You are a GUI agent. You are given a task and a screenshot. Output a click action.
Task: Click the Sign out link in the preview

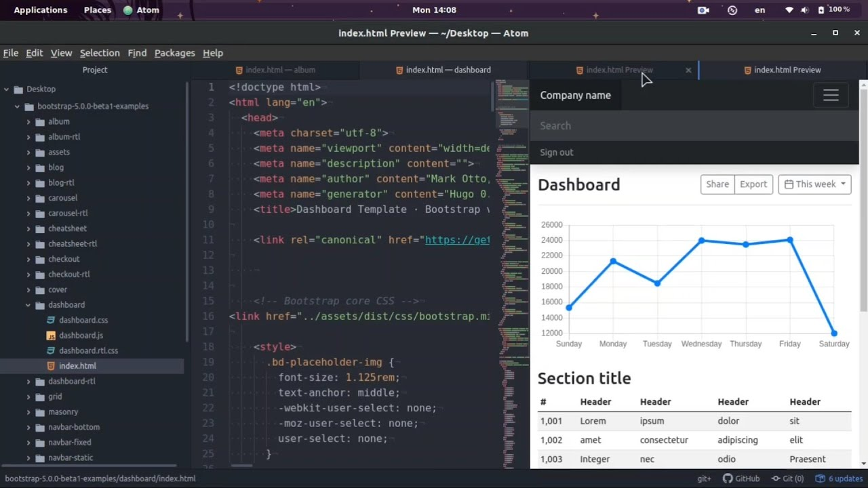click(x=556, y=152)
